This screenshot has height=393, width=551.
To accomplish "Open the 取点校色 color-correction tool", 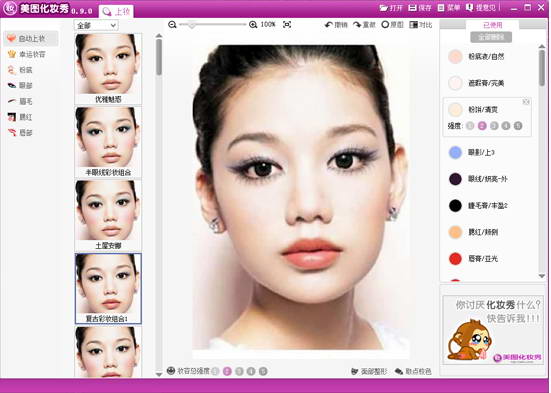I will click(x=413, y=371).
